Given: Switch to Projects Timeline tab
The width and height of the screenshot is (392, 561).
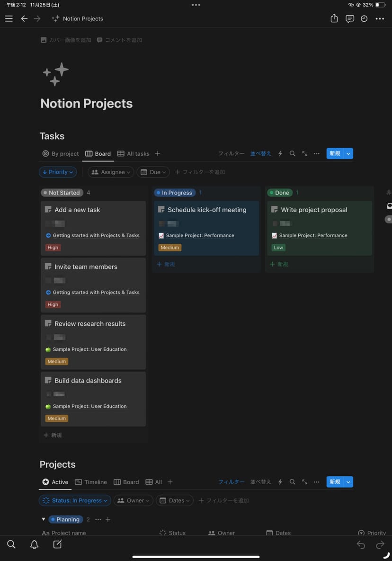Looking at the screenshot, I should 91,482.
